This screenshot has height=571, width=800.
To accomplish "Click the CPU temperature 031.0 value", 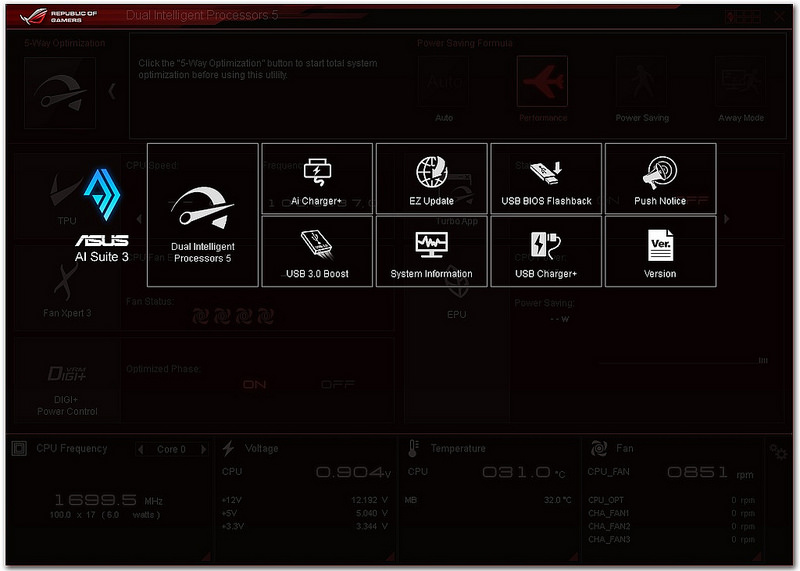I will [x=523, y=473].
